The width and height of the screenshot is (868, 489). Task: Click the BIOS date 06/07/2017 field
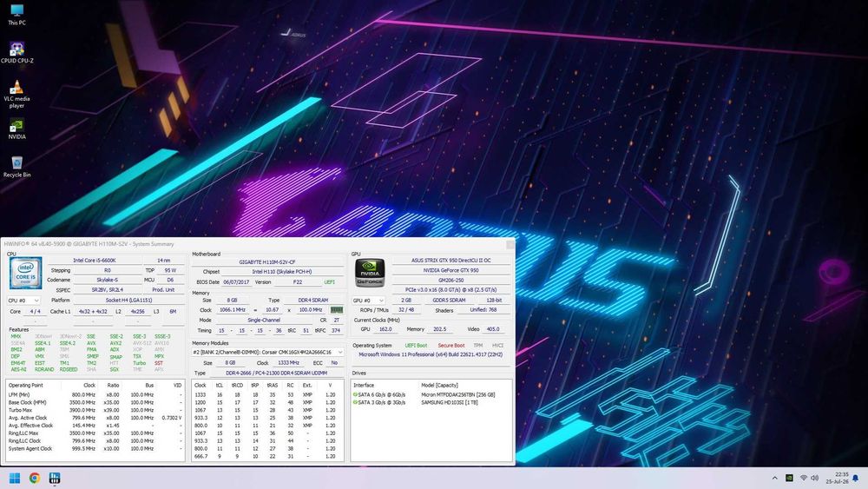pyautogui.click(x=236, y=282)
